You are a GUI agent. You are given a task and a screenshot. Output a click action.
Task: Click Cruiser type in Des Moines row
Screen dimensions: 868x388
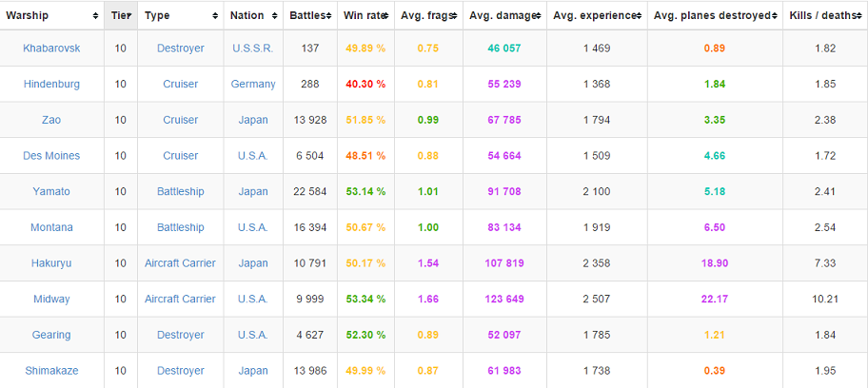pos(181,156)
